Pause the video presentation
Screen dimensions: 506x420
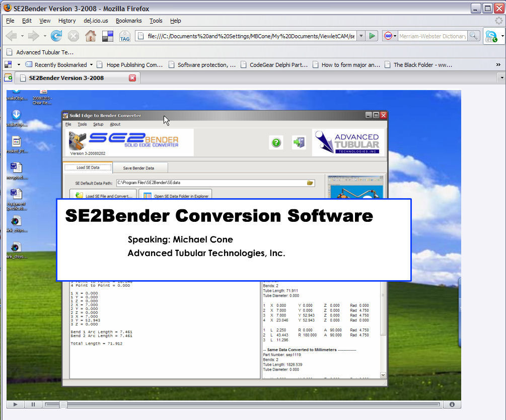(33, 404)
